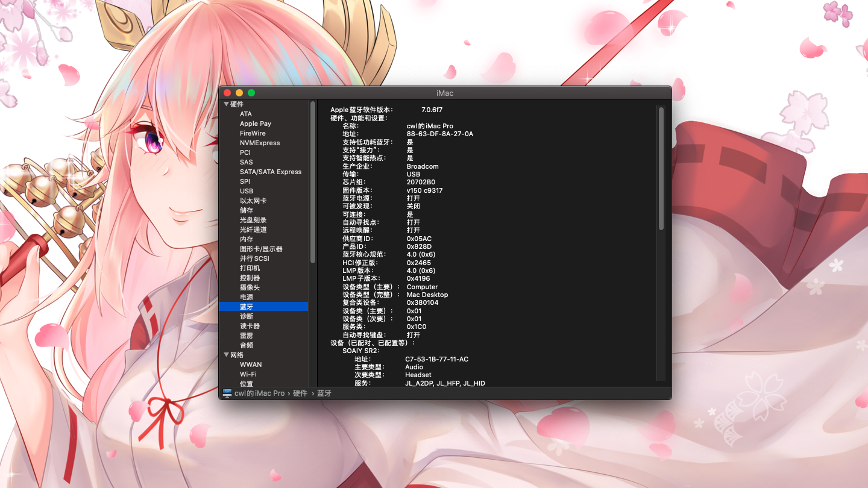
Task: Click the chipset value 20702B0
Action: (x=421, y=182)
